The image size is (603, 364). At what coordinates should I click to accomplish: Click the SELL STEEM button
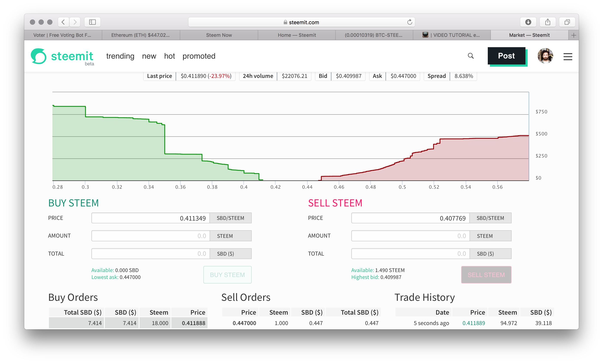[x=486, y=275]
